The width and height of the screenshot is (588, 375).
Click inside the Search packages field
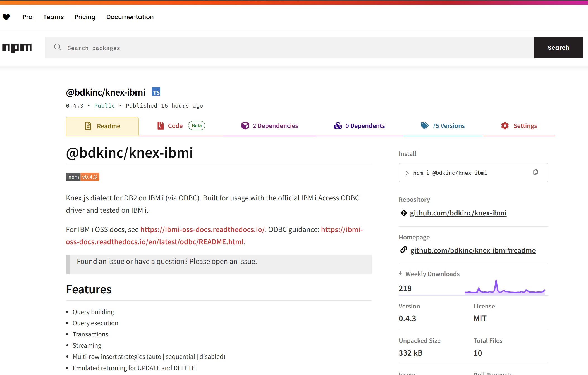pos(195,48)
